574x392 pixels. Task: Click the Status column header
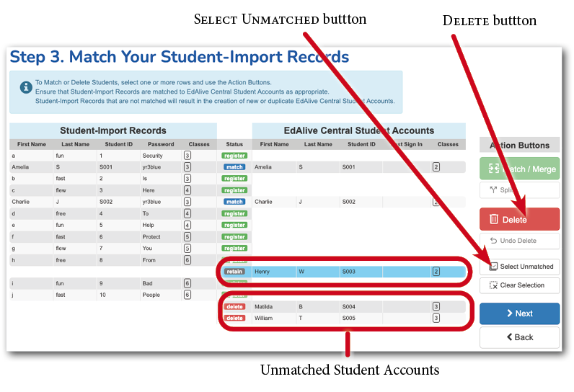(234, 144)
